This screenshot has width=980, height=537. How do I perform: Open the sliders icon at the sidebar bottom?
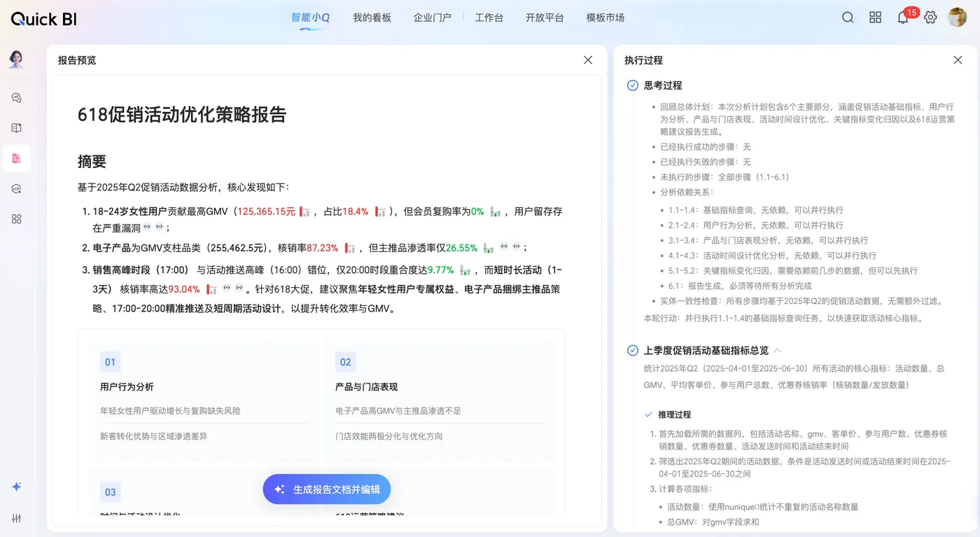tap(17, 518)
